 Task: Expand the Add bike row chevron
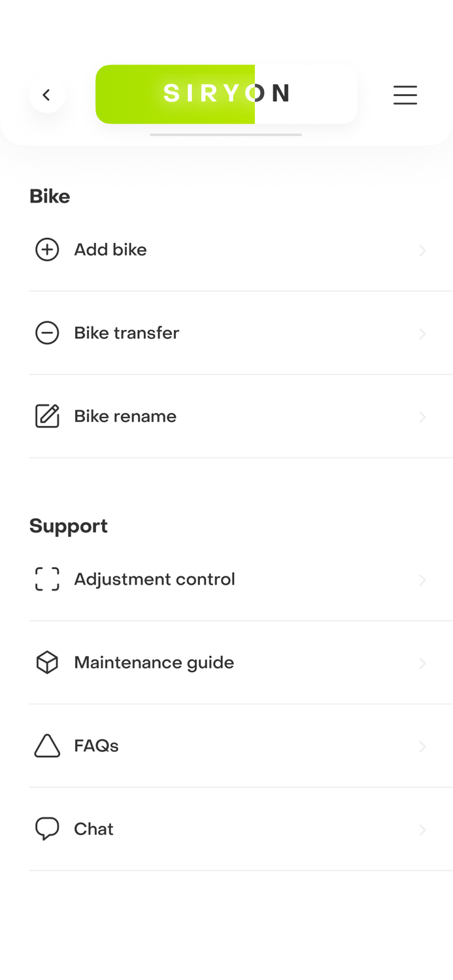[x=422, y=251]
